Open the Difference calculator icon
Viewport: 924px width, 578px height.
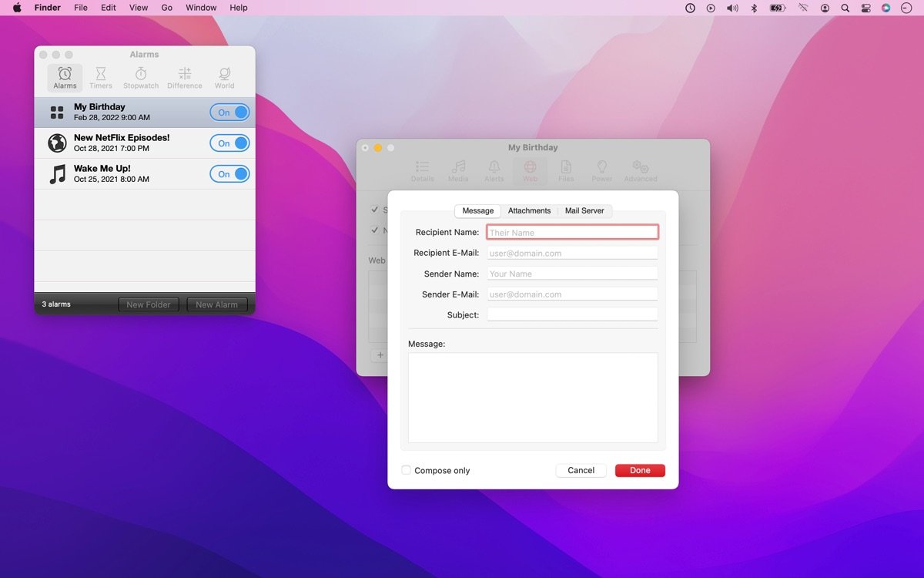(185, 77)
